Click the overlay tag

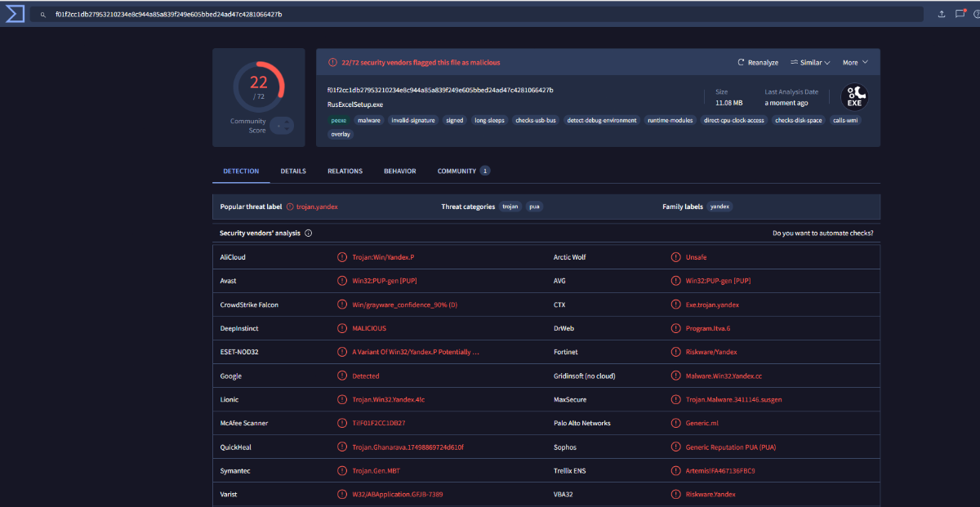pyautogui.click(x=341, y=134)
